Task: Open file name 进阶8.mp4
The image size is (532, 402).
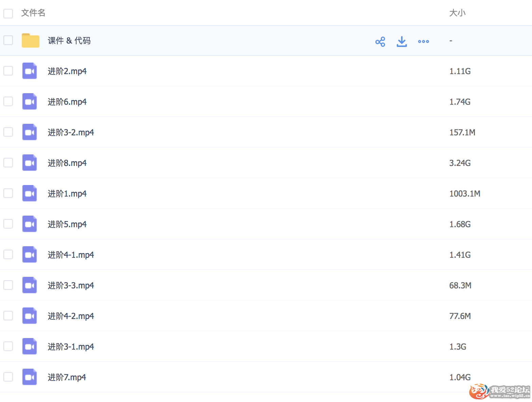Action: coord(67,163)
